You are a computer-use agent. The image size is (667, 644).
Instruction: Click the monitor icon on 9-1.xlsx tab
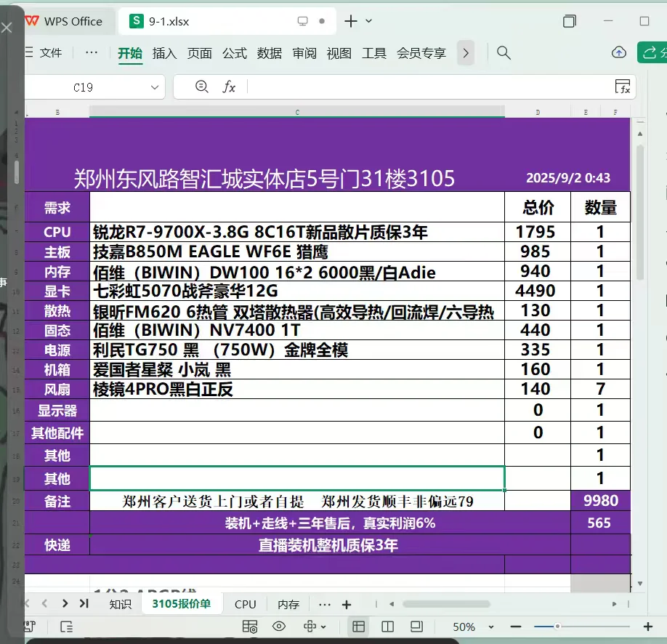(302, 21)
